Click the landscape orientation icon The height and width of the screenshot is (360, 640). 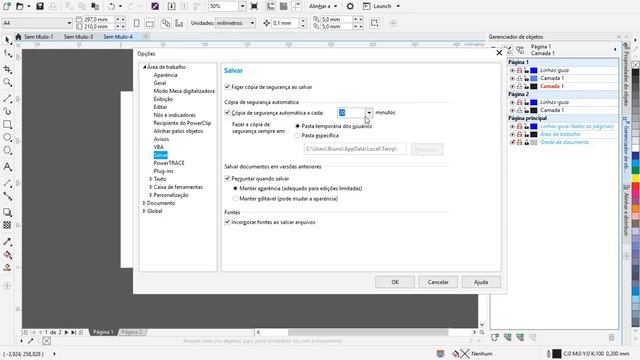coord(150,23)
